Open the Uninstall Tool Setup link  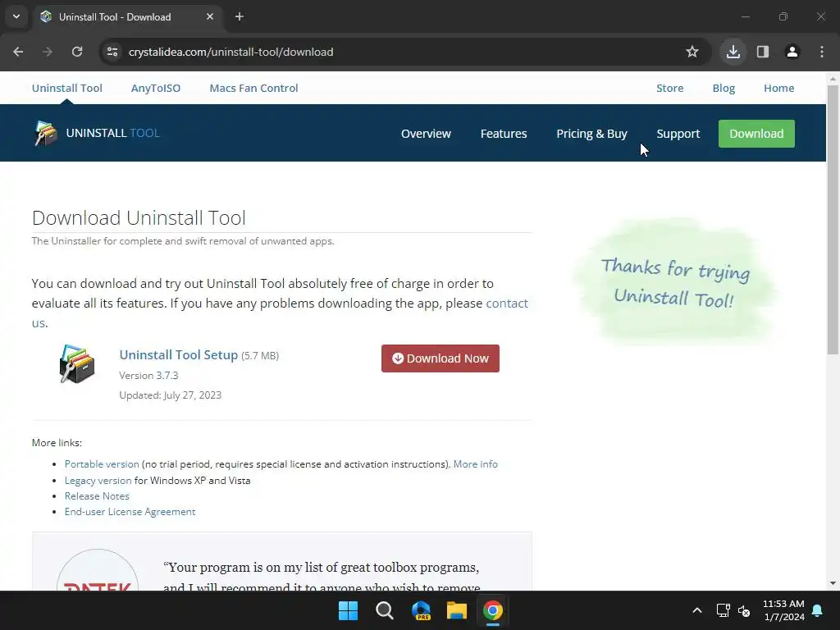pyautogui.click(x=178, y=354)
